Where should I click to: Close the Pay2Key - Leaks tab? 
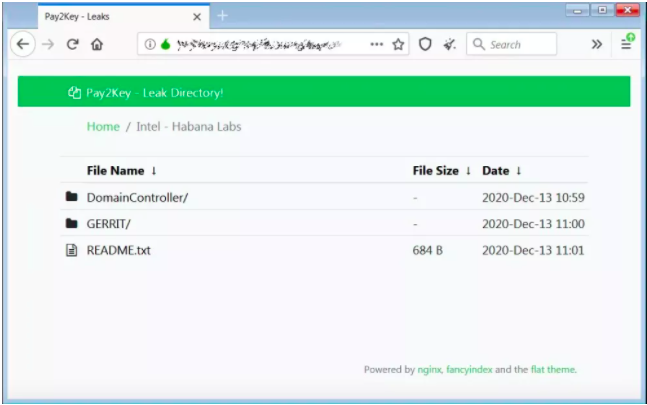pyautogui.click(x=197, y=16)
